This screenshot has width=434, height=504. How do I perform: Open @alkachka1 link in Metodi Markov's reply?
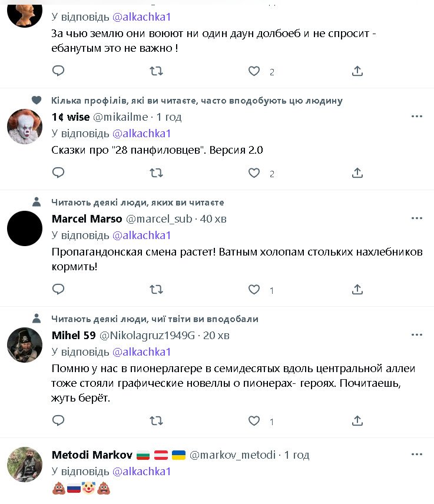coord(141,472)
